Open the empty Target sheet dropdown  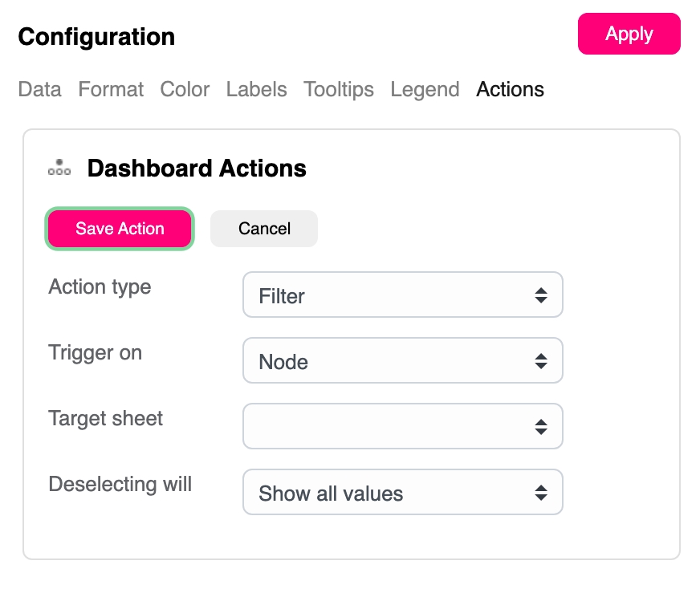pos(402,426)
